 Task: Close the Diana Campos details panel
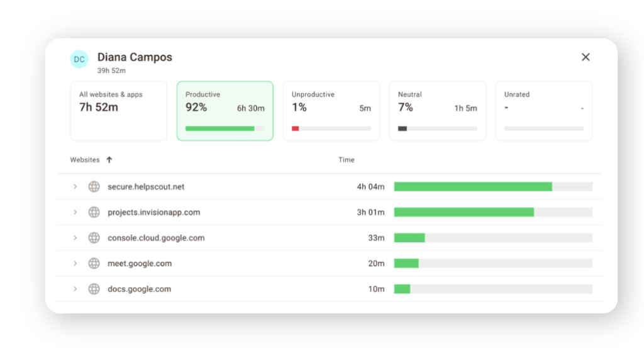click(586, 57)
